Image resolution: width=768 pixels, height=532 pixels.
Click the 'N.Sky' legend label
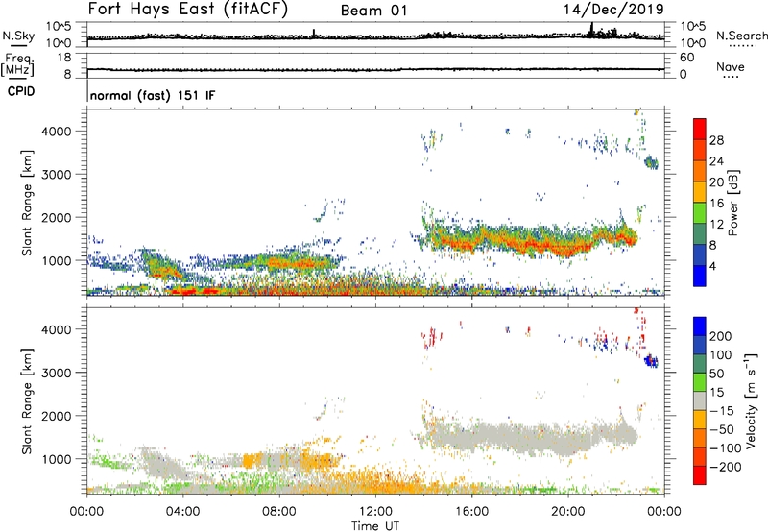(18, 36)
